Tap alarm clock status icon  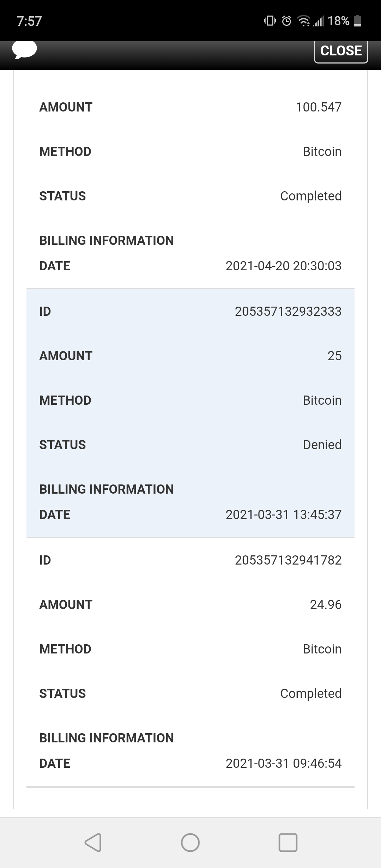tap(287, 21)
